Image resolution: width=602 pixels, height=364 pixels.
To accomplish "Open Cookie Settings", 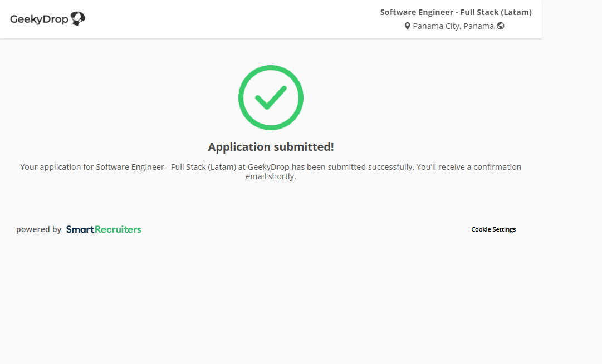I will click(x=493, y=229).
